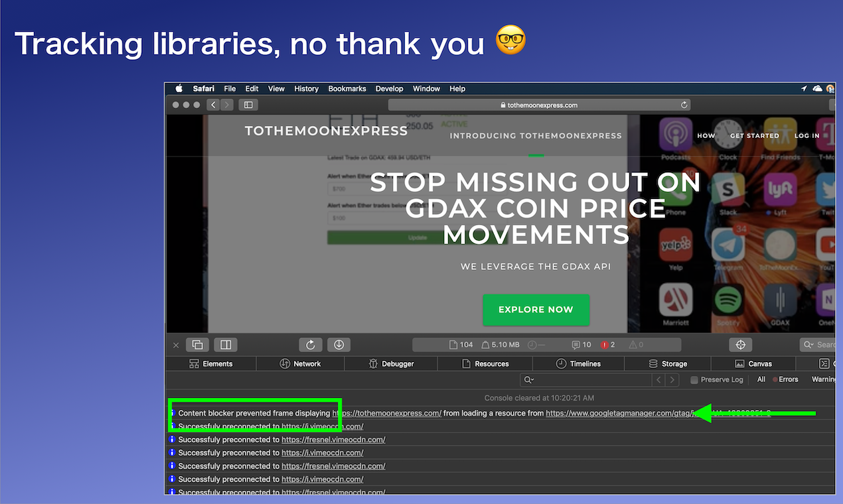Open the Apple menu
The width and height of the screenshot is (843, 504).
coord(179,89)
